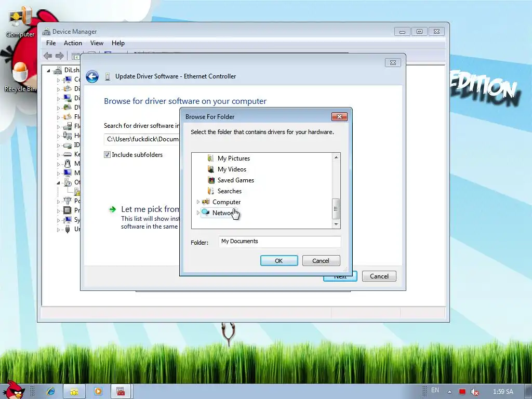
Task: Click the driver search path field
Action: [x=142, y=139]
